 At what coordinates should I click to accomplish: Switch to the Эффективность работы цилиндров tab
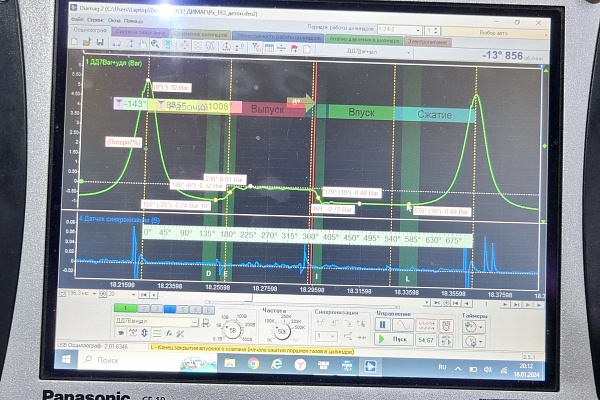(x=278, y=38)
